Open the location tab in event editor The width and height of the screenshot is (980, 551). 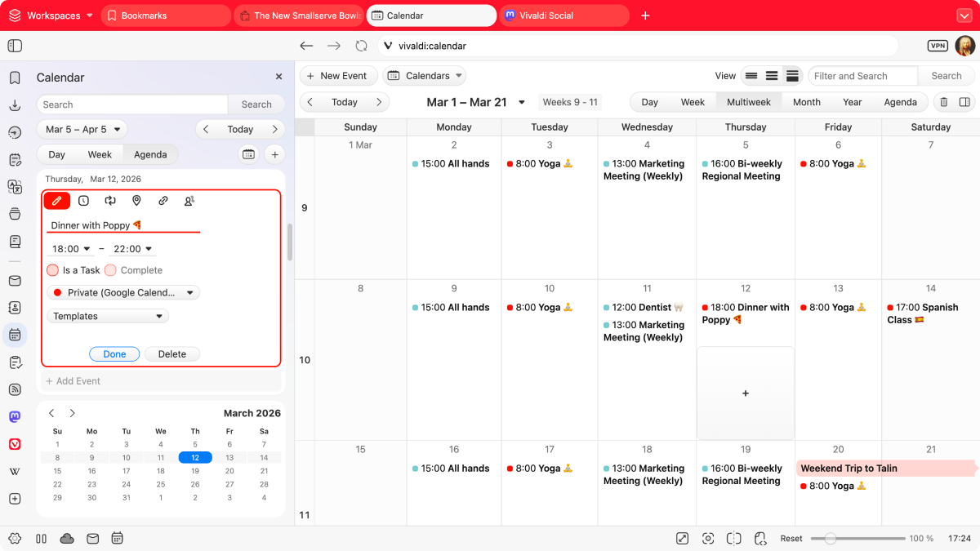click(x=136, y=201)
